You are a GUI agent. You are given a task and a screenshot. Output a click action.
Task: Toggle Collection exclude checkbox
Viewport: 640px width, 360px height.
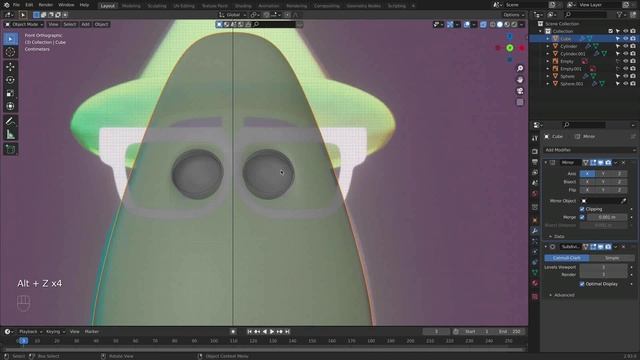pos(611,31)
